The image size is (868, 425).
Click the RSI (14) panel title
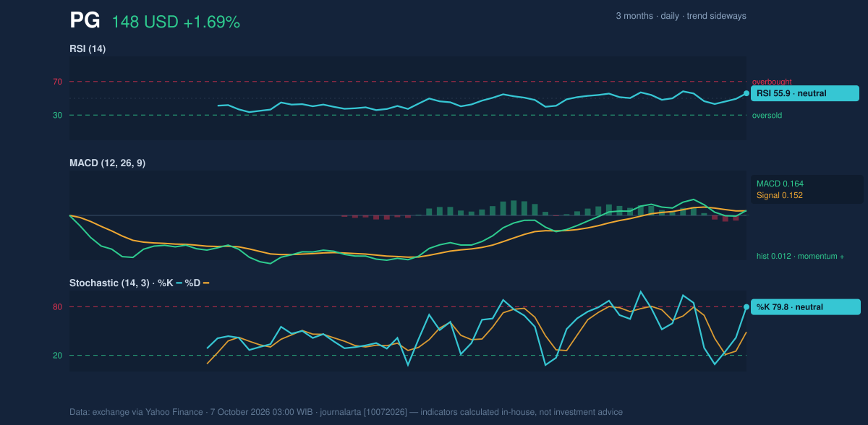88,49
